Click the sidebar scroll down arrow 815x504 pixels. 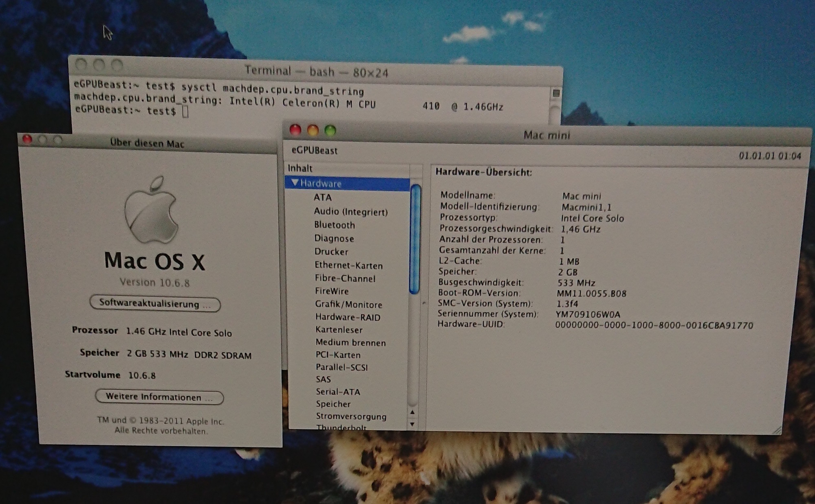coord(412,424)
